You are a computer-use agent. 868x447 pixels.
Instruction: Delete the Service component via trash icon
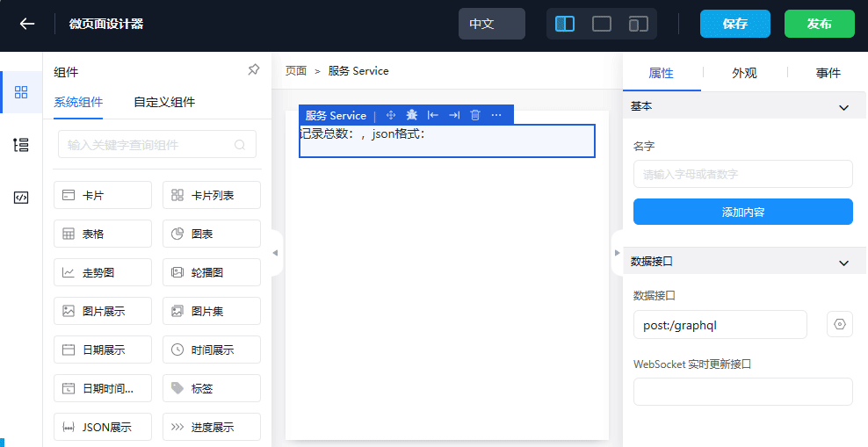475,115
